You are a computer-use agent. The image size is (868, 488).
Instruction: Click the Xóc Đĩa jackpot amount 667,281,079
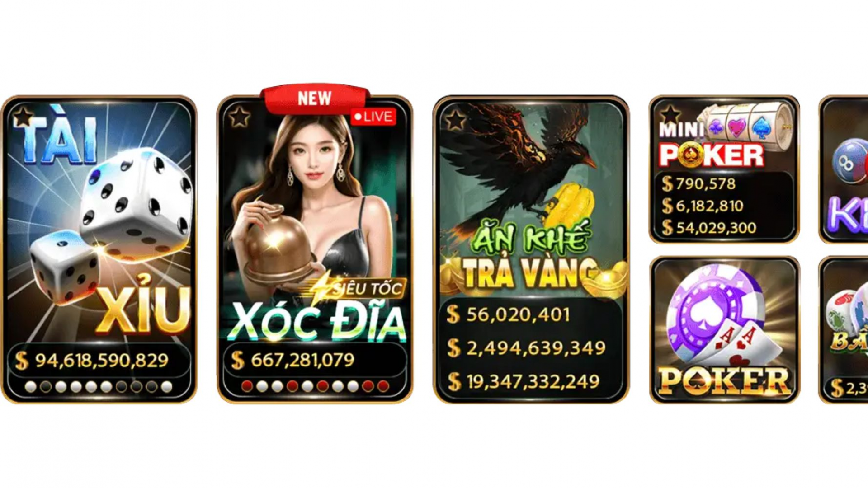[x=302, y=360]
